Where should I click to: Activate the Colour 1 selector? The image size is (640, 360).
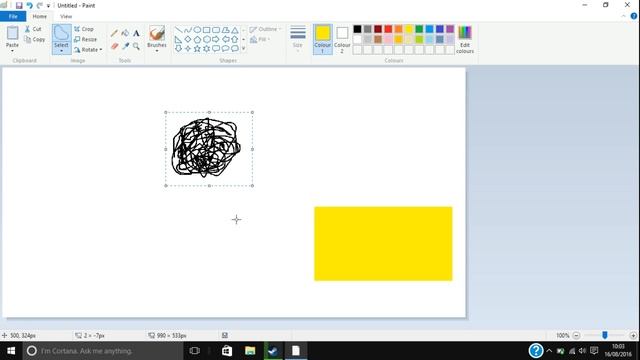[322, 39]
